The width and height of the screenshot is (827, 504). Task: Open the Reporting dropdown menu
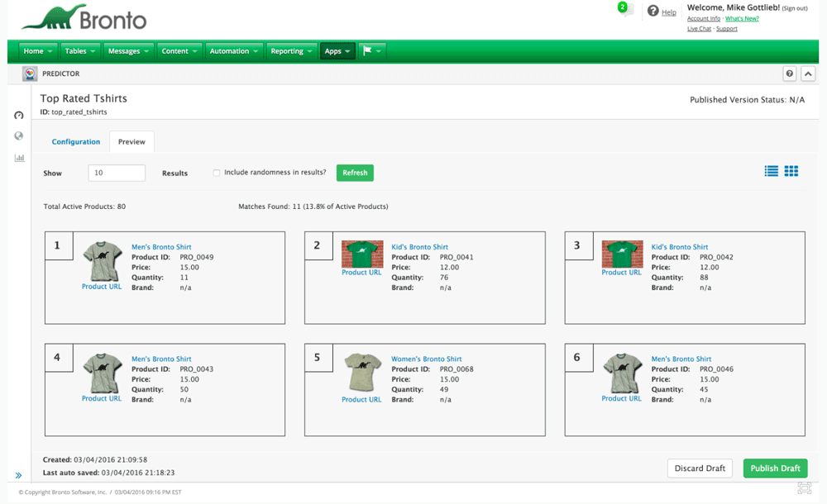tap(291, 51)
